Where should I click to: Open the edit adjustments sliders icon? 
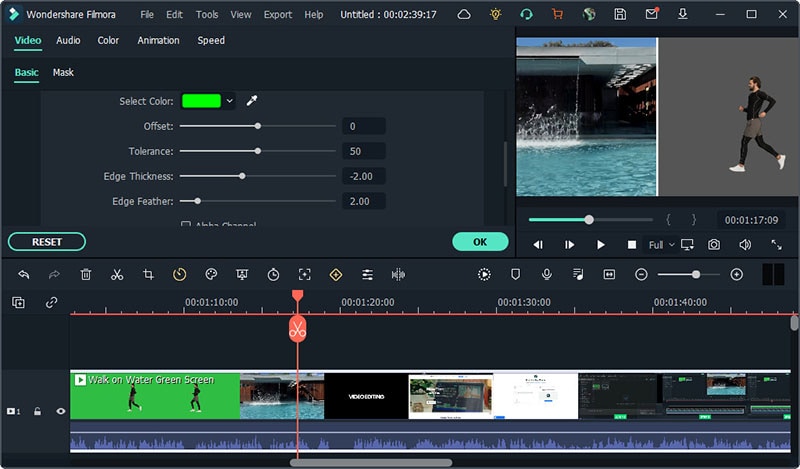367,275
